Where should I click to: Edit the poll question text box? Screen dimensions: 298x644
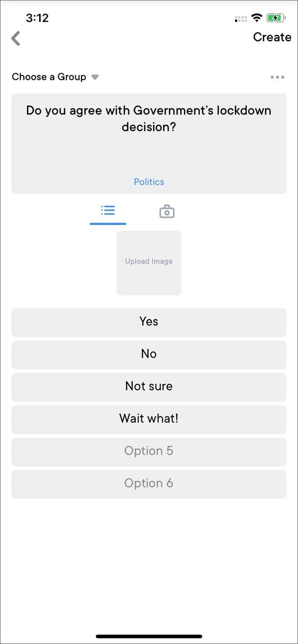(149, 144)
